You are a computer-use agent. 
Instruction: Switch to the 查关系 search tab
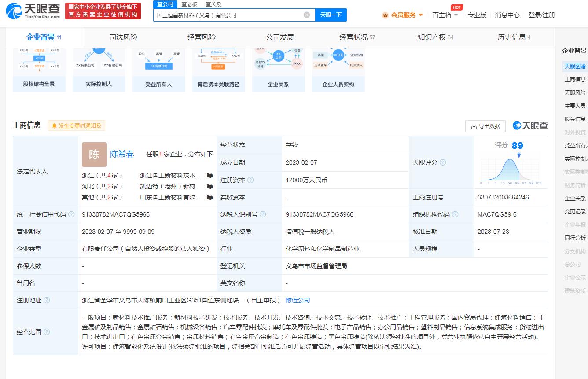[213, 4]
